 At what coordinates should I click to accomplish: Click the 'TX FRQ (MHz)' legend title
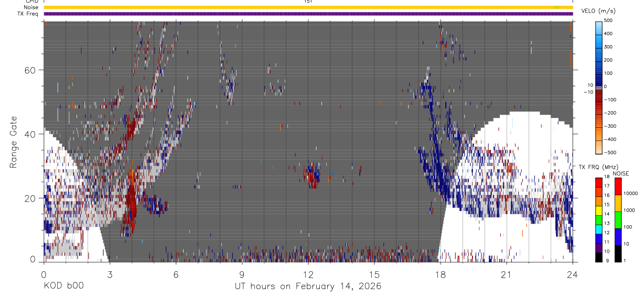point(598,167)
